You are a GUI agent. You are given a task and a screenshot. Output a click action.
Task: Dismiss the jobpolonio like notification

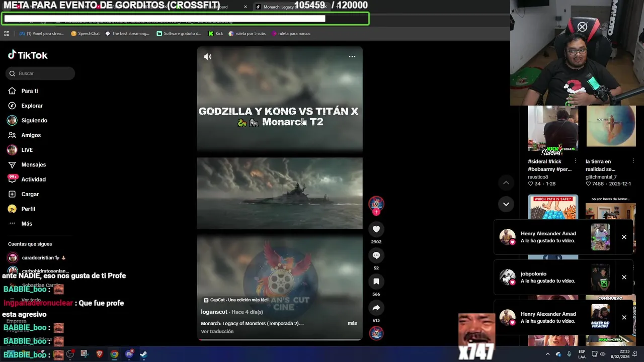click(624, 278)
